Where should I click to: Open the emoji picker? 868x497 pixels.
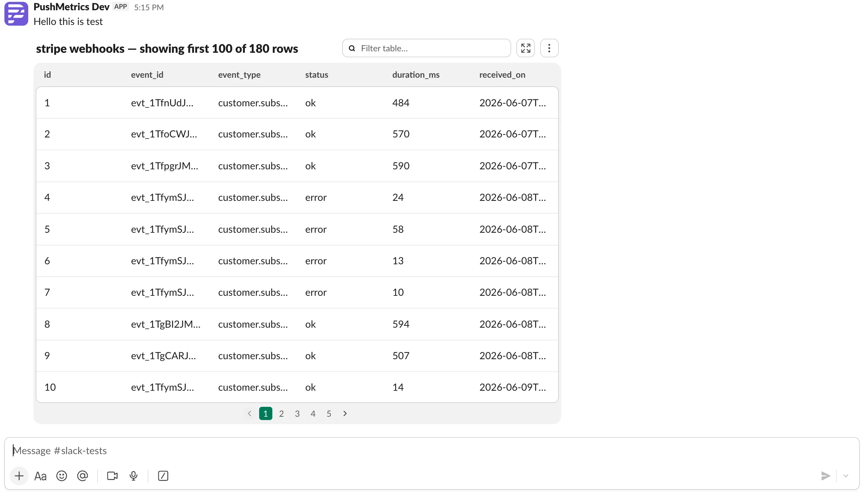[x=62, y=476]
